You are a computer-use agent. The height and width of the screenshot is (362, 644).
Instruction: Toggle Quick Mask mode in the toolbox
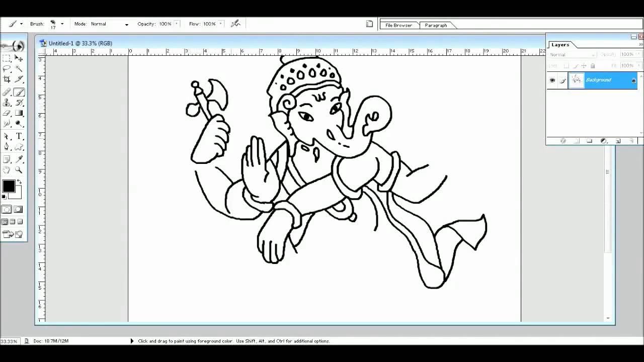pyautogui.click(x=18, y=209)
